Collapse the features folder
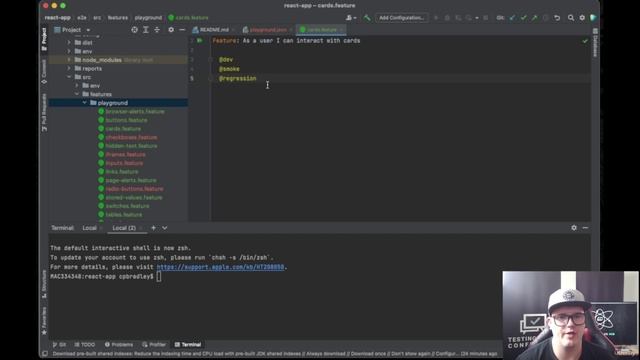Image resolution: width=640 pixels, height=360 pixels. (77, 94)
